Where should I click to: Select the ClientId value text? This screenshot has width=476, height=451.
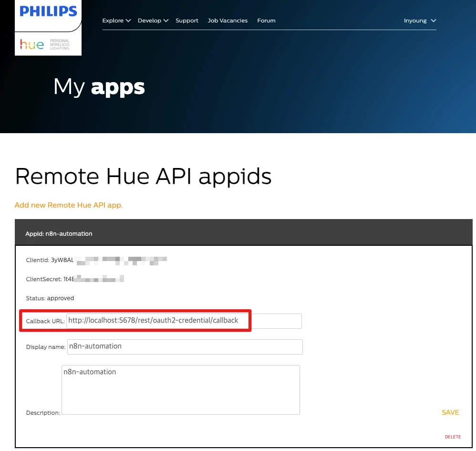click(109, 260)
